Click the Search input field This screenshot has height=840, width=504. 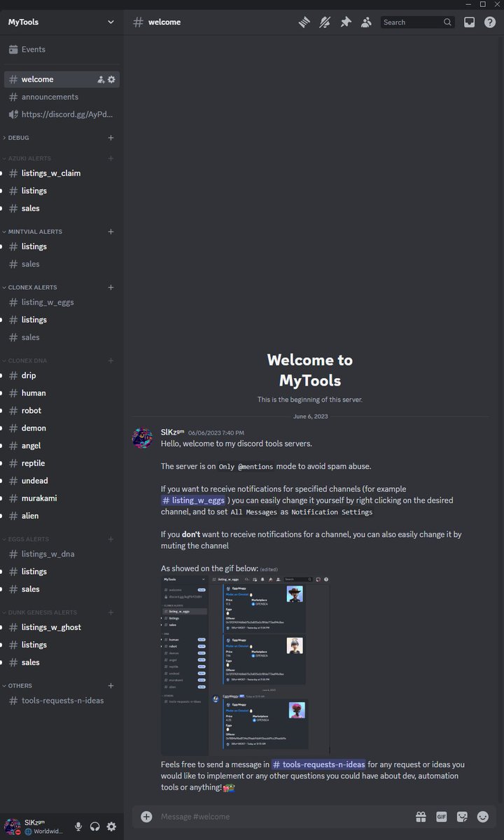click(418, 22)
